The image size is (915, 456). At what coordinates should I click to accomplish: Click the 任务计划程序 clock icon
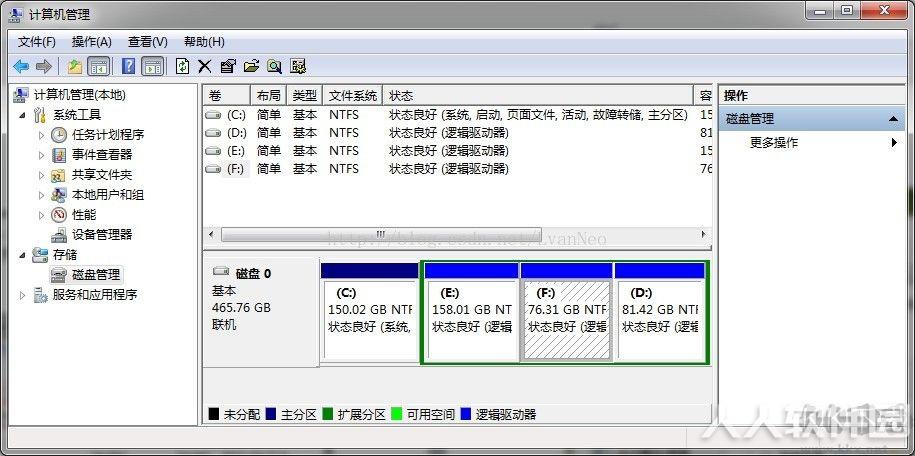pyautogui.click(x=59, y=135)
